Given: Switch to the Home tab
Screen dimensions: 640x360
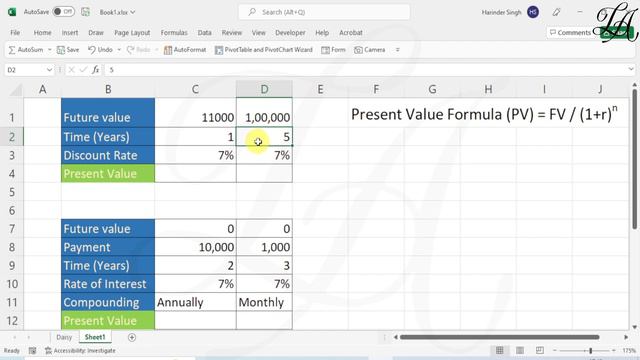Looking at the screenshot, I should coord(42,33).
